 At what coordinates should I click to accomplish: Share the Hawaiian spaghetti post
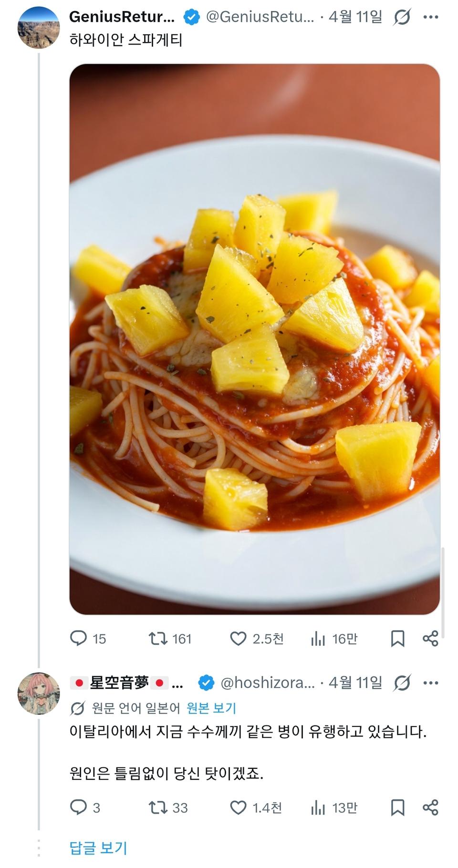coord(430,638)
